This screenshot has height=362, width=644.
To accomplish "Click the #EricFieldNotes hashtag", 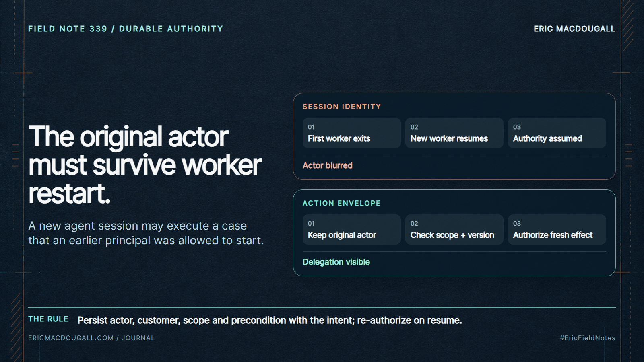I will pyautogui.click(x=587, y=338).
